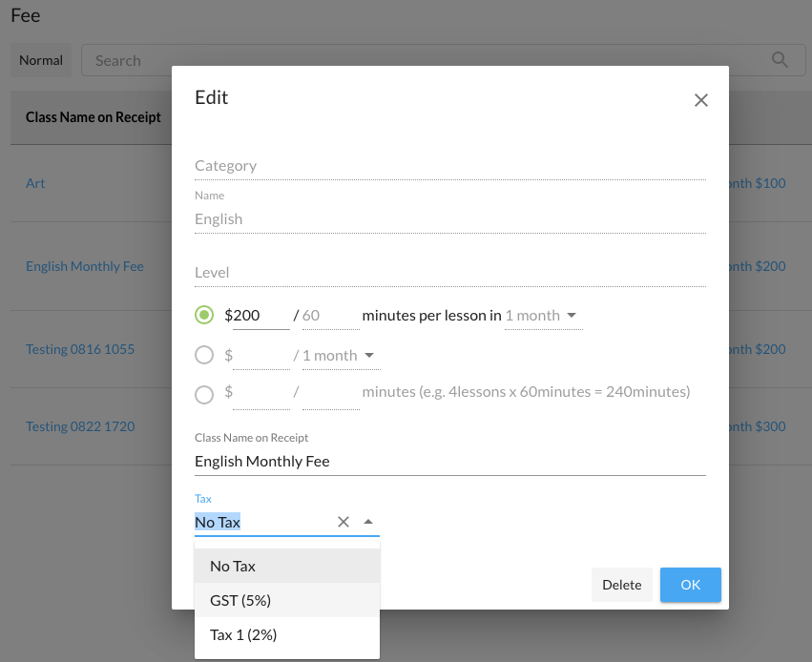The height and width of the screenshot is (662, 812).
Task: Click the Category field
Action: pos(449,166)
